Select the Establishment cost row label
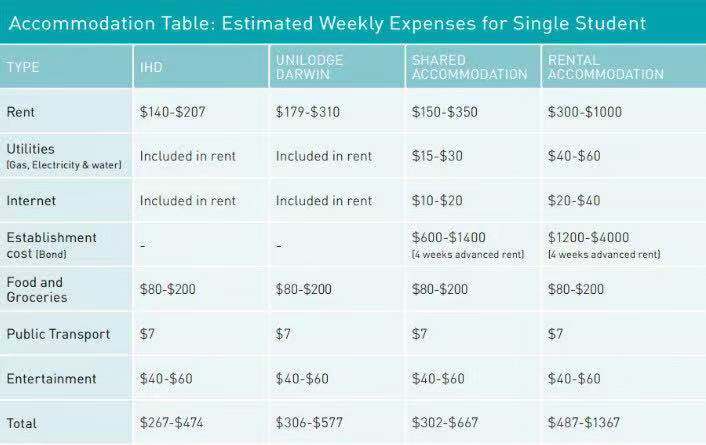706x445 pixels. point(52,245)
